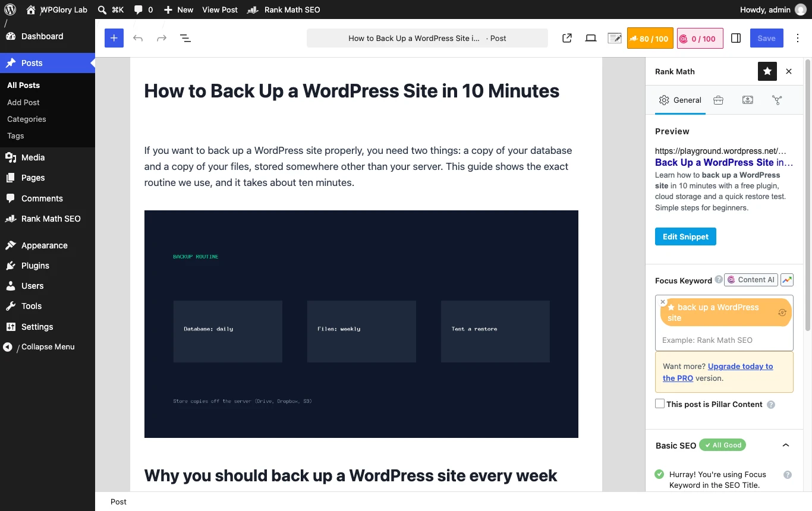Open the Rank Math trends chart icon
Viewport: 812px width, 511px height.
(x=787, y=280)
